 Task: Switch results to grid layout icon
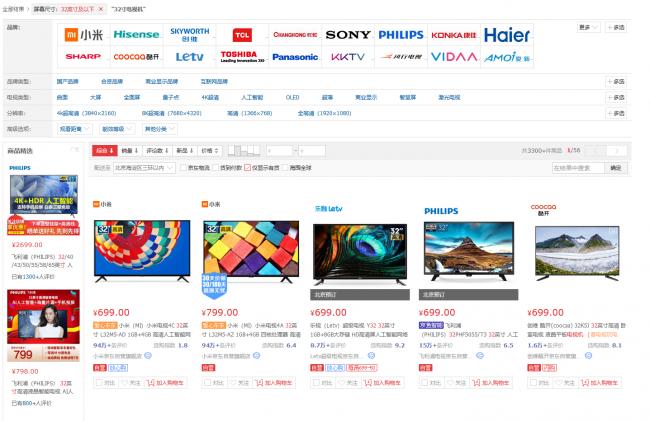point(244,151)
